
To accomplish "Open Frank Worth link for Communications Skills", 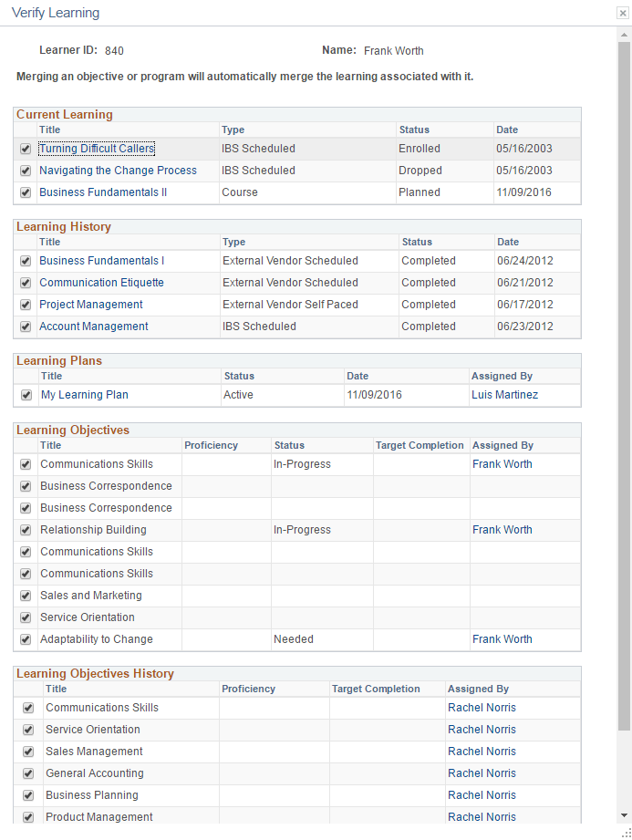I will [x=502, y=464].
